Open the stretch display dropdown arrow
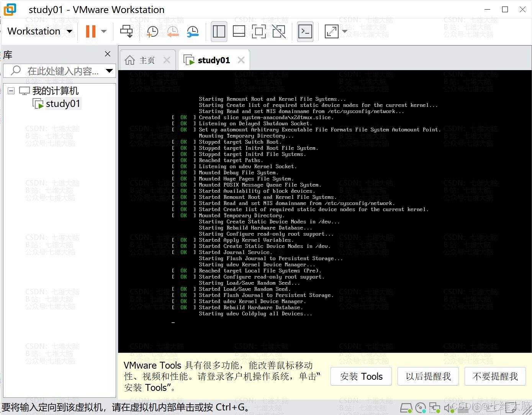Viewport: 532px width, 415px height. (x=344, y=31)
